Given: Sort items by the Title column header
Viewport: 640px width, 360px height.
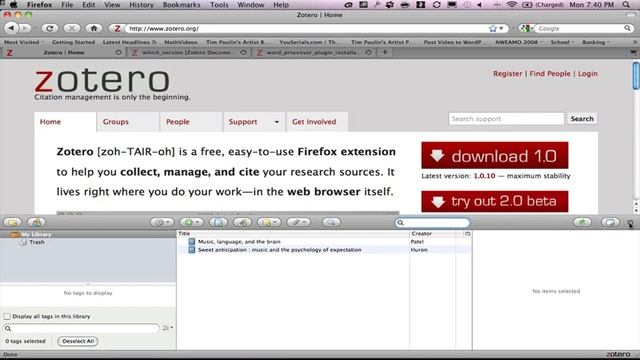Looking at the screenshot, I should [x=293, y=233].
